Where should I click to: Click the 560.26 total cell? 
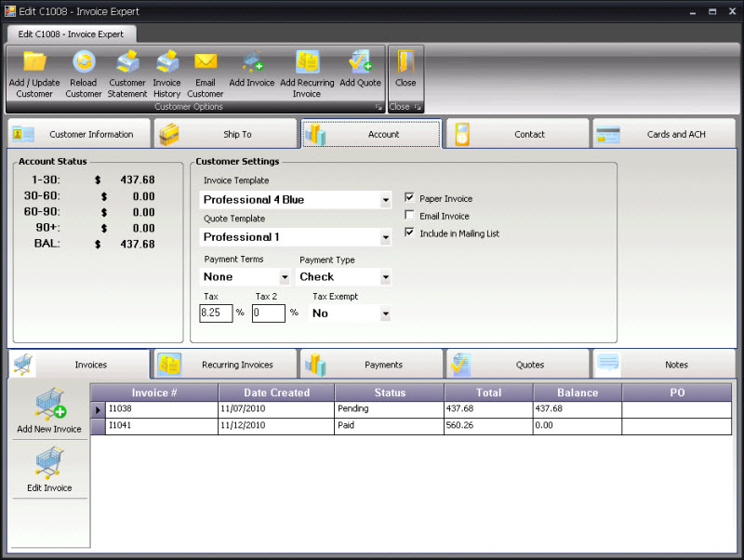click(x=489, y=426)
